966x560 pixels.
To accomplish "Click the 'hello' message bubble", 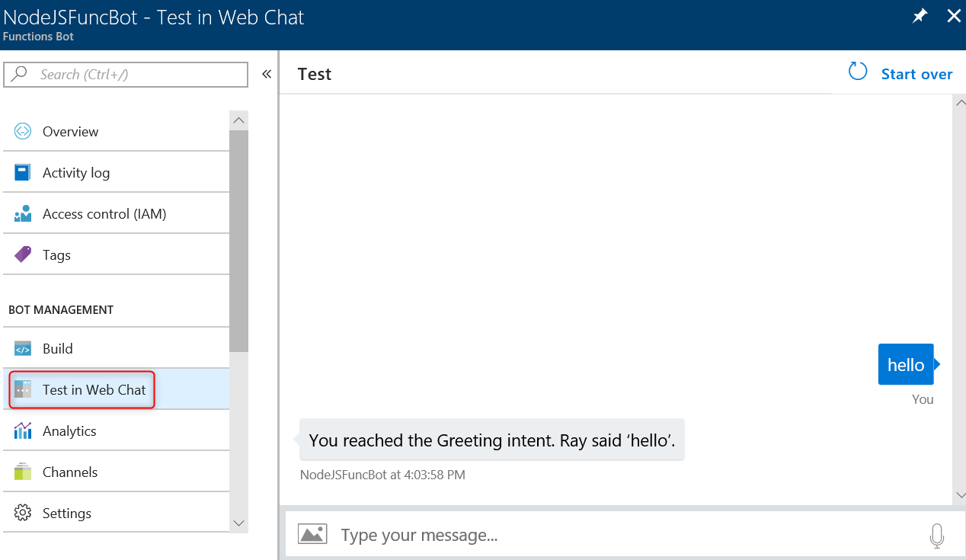I will coord(905,365).
